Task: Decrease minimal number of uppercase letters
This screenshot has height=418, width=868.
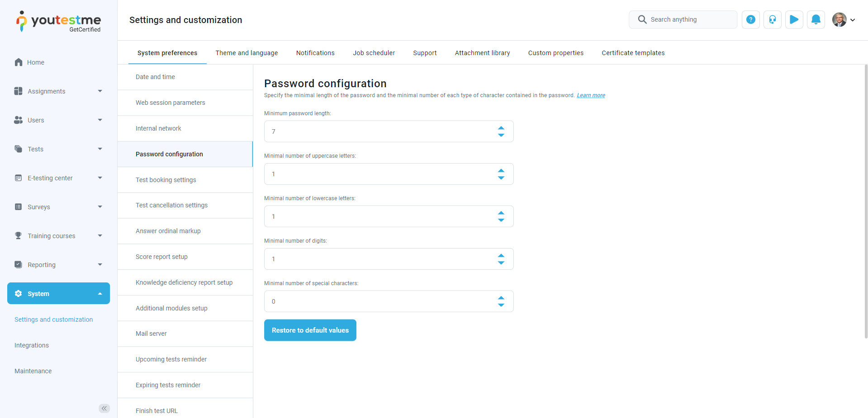Action: [x=501, y=178]
